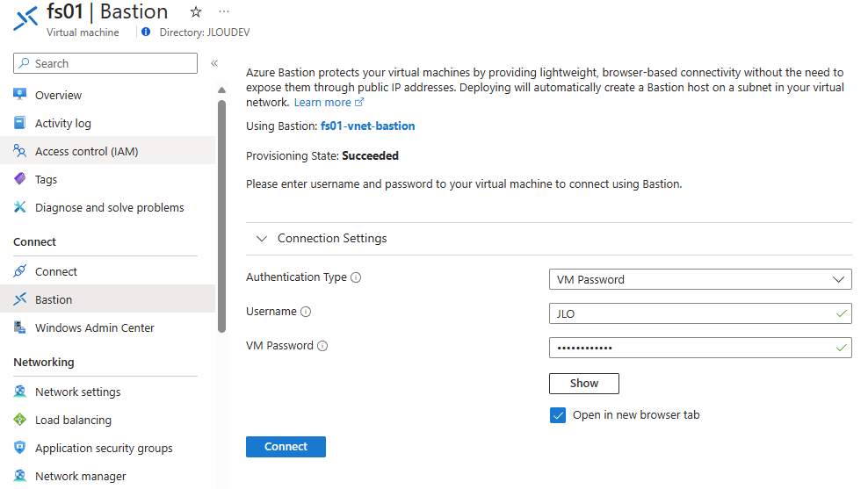
Task: Click the scroll up arrow in sidebar
Action: (x=222, y=90)
